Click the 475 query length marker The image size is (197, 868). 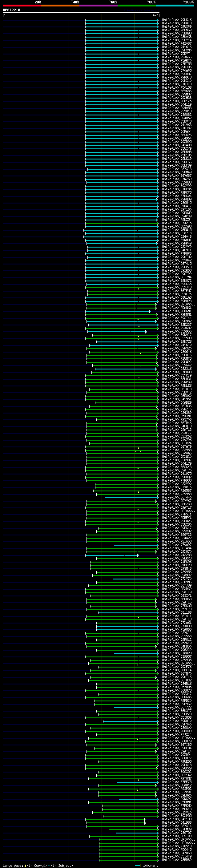click(x=155, y=15)
